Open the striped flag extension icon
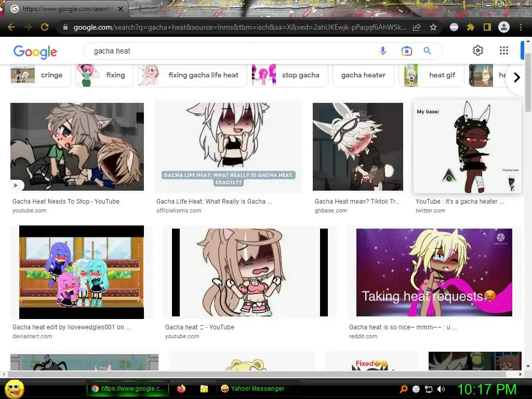The image size is (532, 399). click(454, 27)
